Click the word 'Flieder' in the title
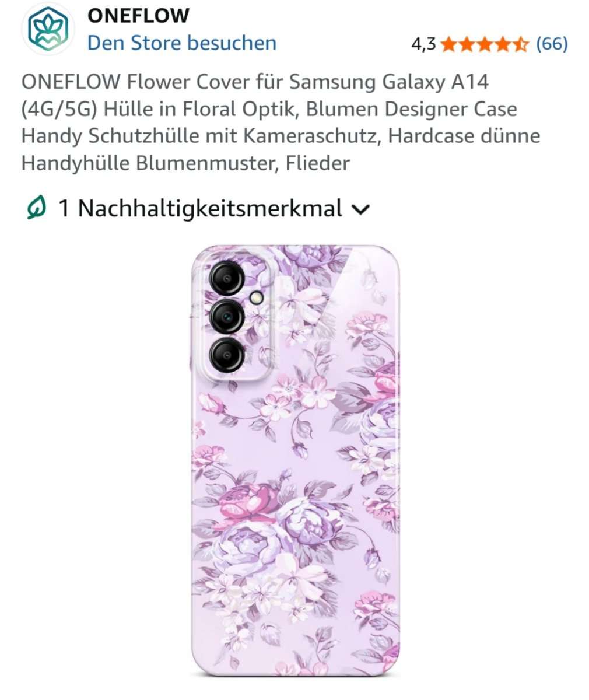Image resolution: width=589 pixels, height=700 pixels. click(x=317, y=163)
